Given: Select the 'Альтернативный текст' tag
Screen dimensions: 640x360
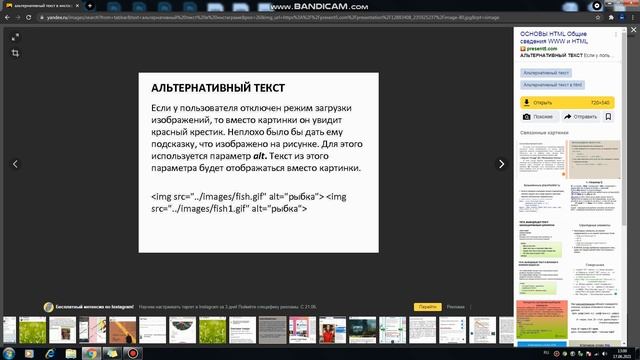Looking at the screenshot, I should (x=546, y=73).
